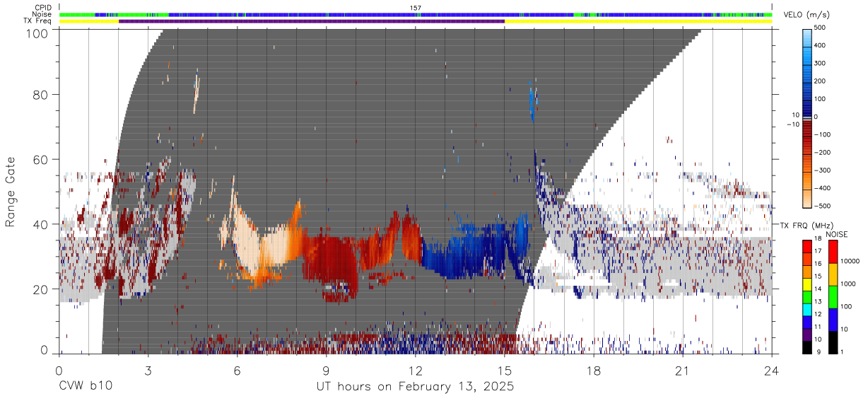This screenshot has width=868, height=401.
Task: Click the 'CVW b10' radar beam label
Action: 85,387
